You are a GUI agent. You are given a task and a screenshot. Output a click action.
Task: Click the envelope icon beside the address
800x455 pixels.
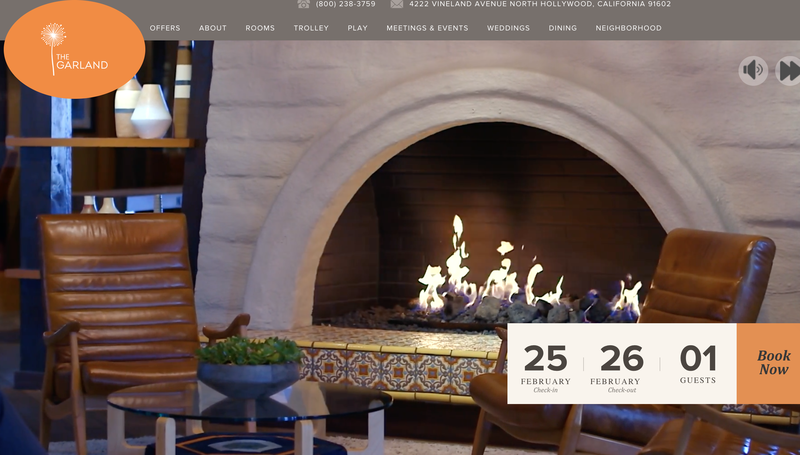(x=397, y=4)
